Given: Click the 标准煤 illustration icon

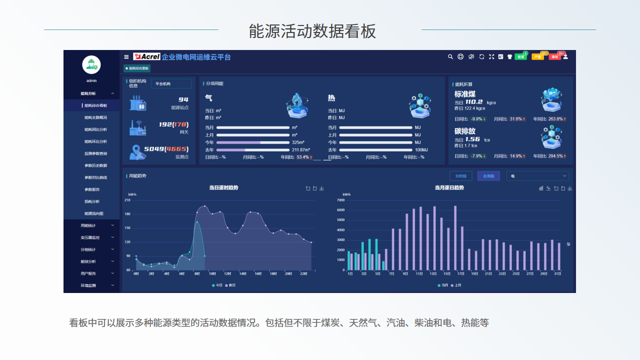Looking at the screenshot, I should [551, 100].
